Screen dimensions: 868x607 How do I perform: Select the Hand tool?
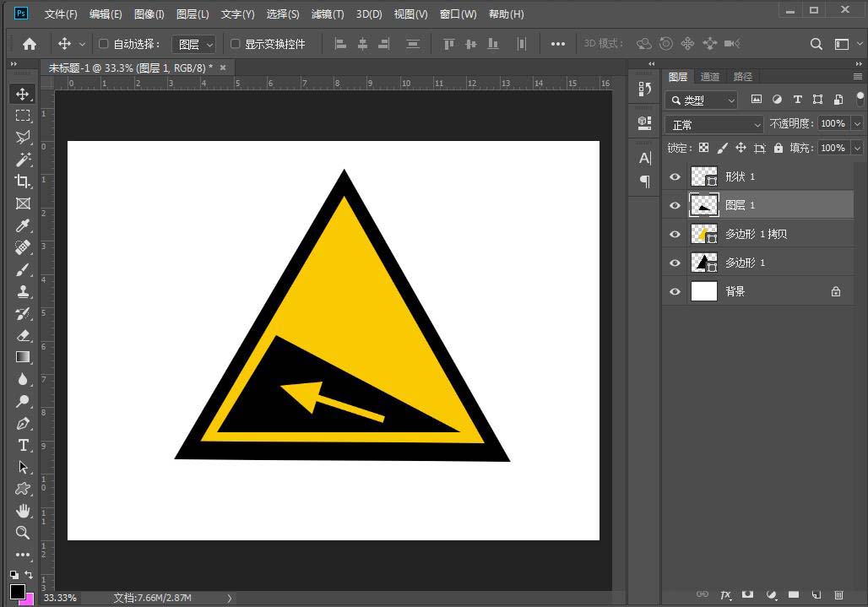(x=23, y=511)
